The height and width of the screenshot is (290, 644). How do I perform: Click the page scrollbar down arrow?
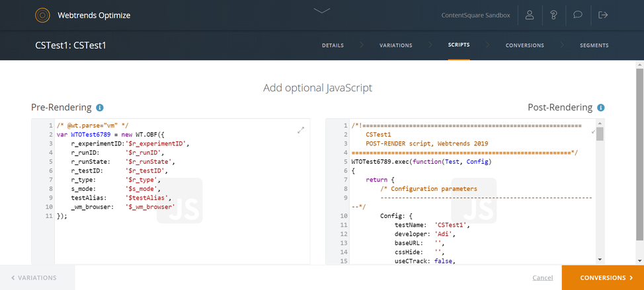pos(640,261)
